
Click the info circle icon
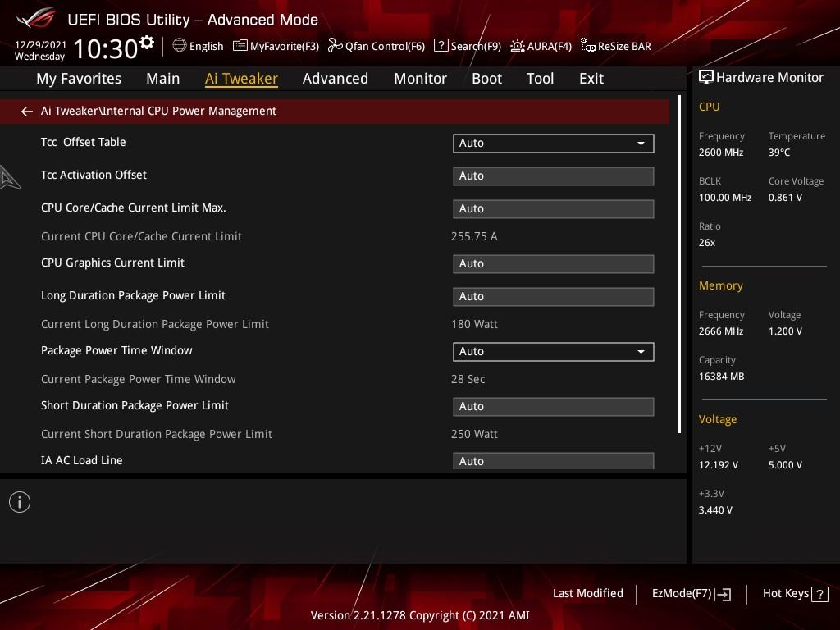click(x=20, y=502)
